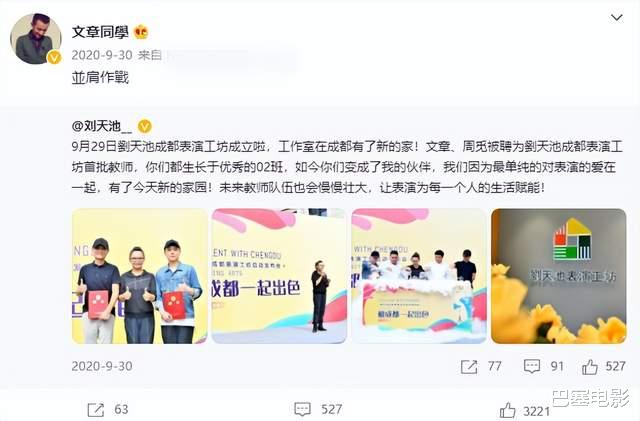Open the speaker on stage photo

pos(279,276)
